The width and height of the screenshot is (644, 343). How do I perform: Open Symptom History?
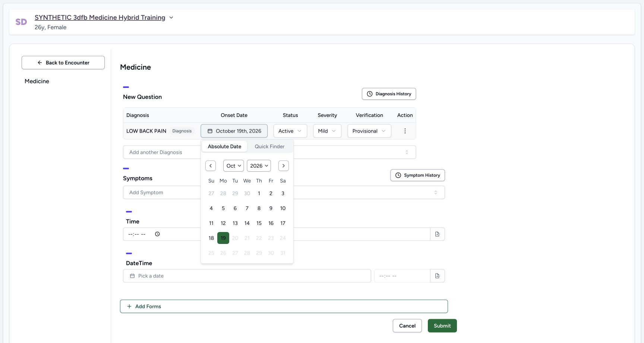[417, 175]
